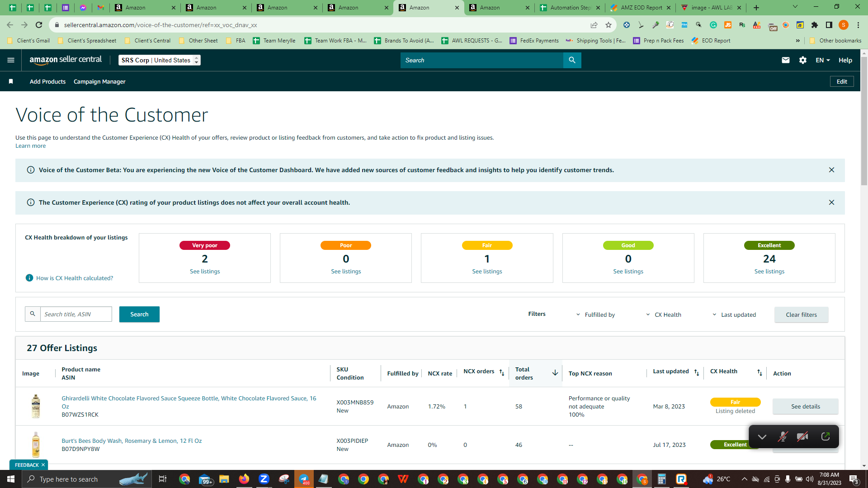Open the Client's Gmail bookmark
This screenshot has height=488, width=868.
(28, 41)
